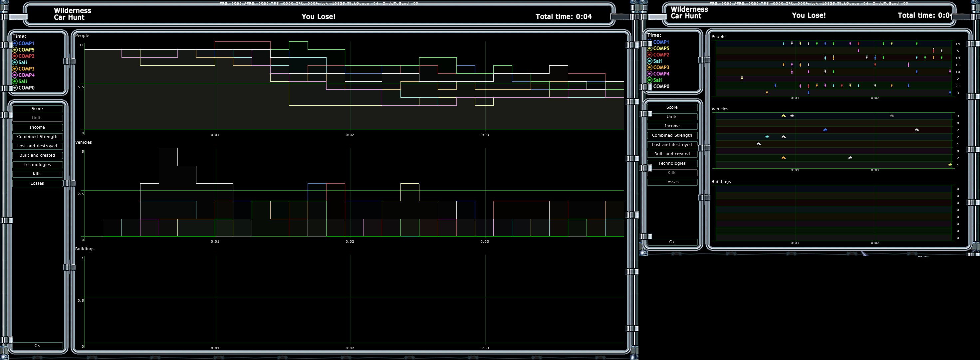Select COMP1 radio in left window

(x=15, y=43)
